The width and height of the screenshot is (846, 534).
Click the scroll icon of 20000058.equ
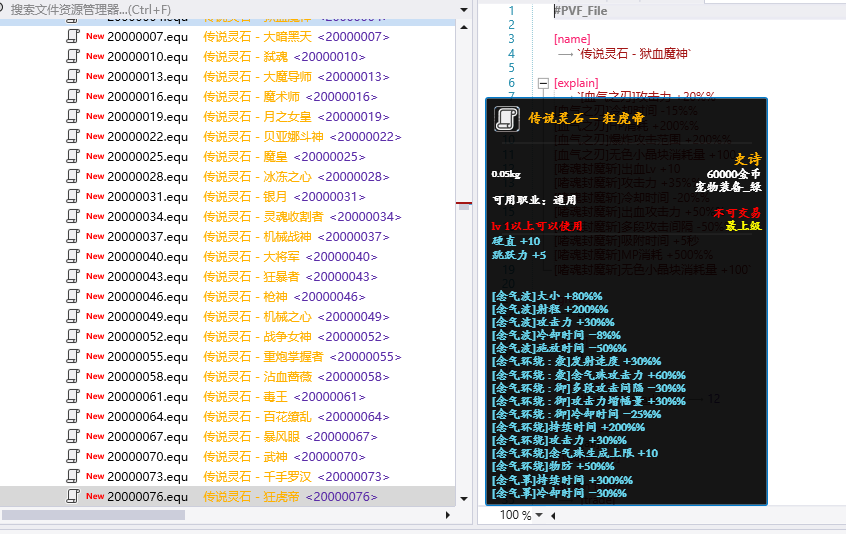coord(72,376)
